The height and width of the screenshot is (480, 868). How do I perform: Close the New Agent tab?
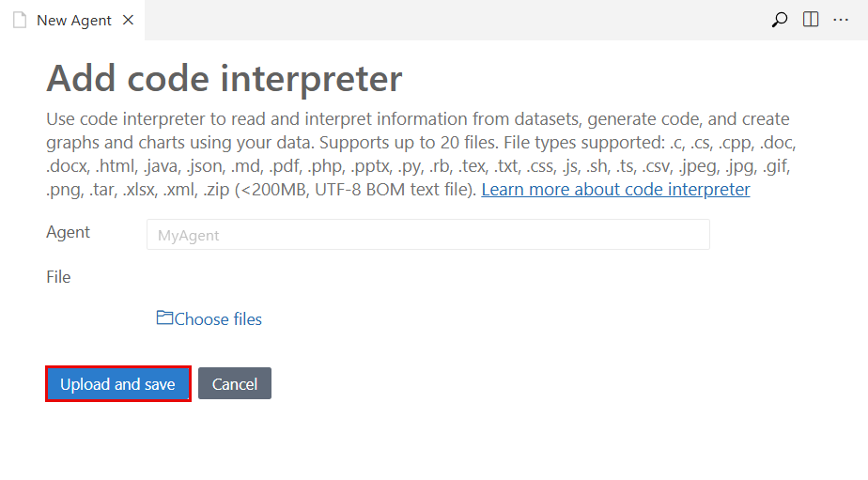129,20
